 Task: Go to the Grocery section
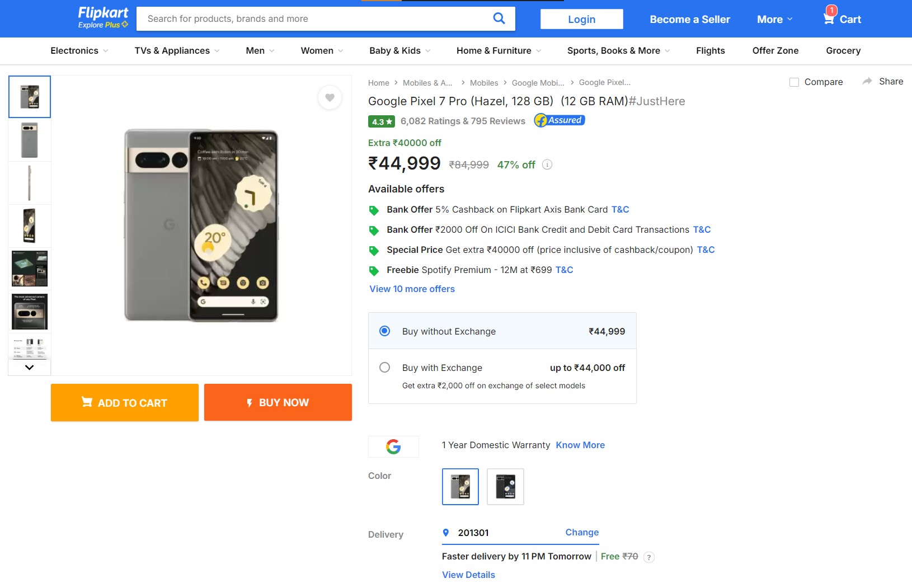(843, 51)
